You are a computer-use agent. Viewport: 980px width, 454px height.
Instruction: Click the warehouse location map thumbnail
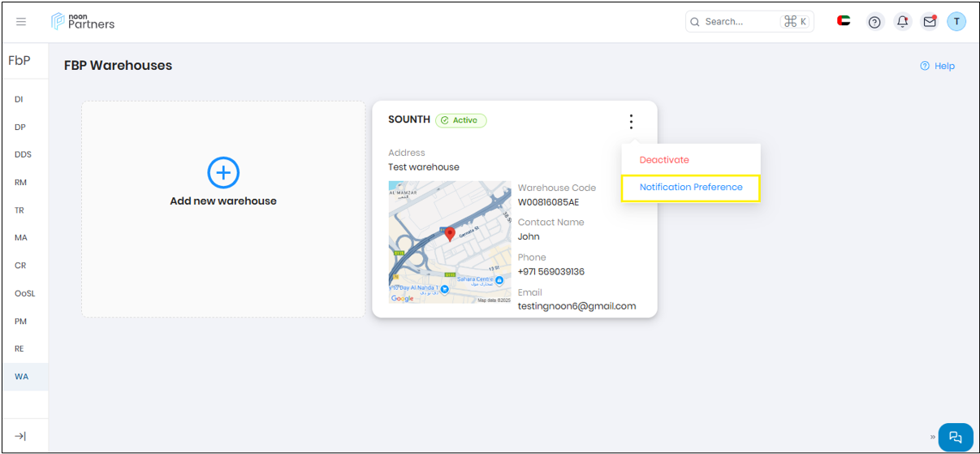click(x=449, y=242)
